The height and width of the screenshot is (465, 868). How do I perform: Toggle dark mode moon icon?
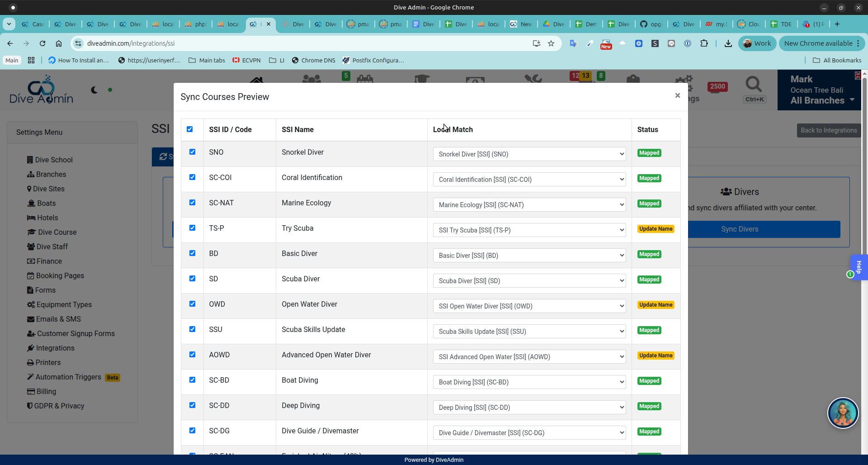[x=94, y=90]
